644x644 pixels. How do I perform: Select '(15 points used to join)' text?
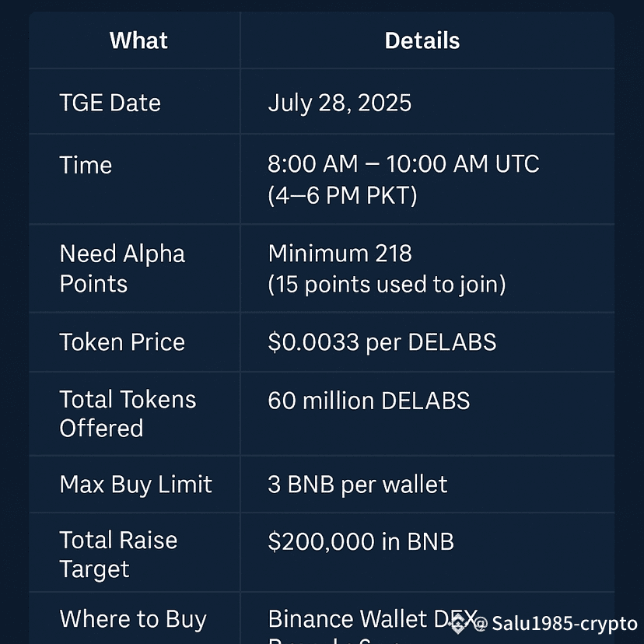[387, 284]
